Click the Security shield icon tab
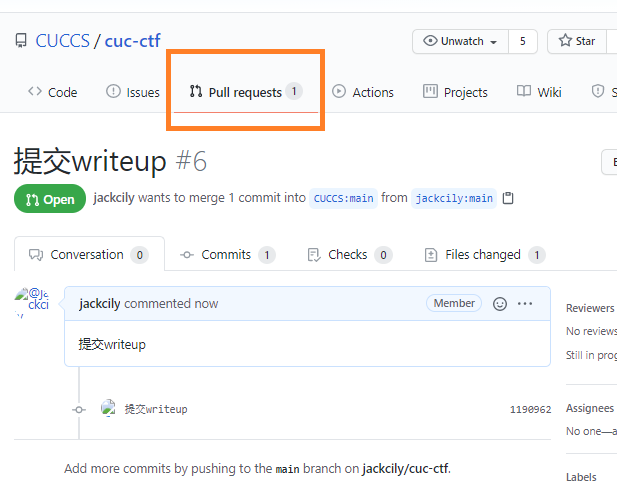Viewport: 617px width, 488px height. pyautogui.click(x=598, y=91)
